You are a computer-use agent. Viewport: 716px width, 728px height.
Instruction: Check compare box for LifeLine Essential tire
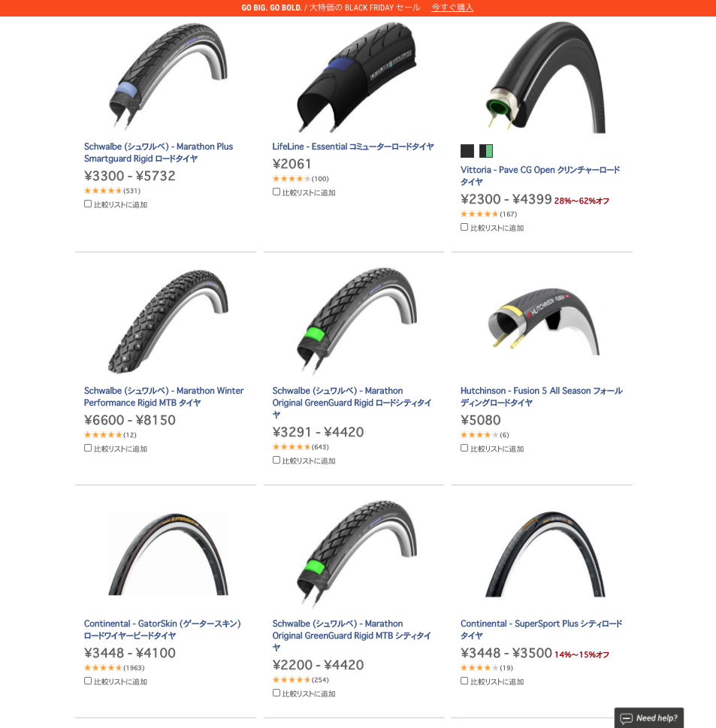[276, 192]
